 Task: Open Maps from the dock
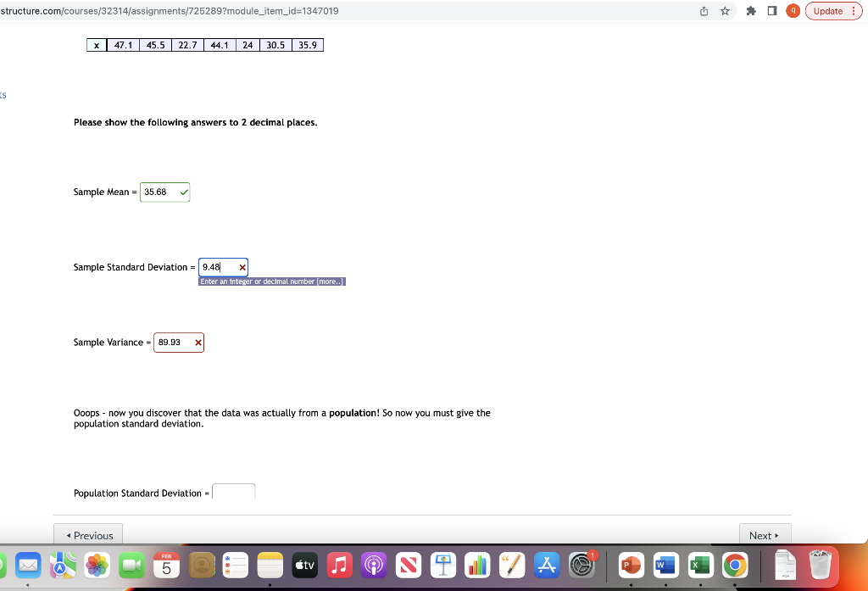coord(63,566)
